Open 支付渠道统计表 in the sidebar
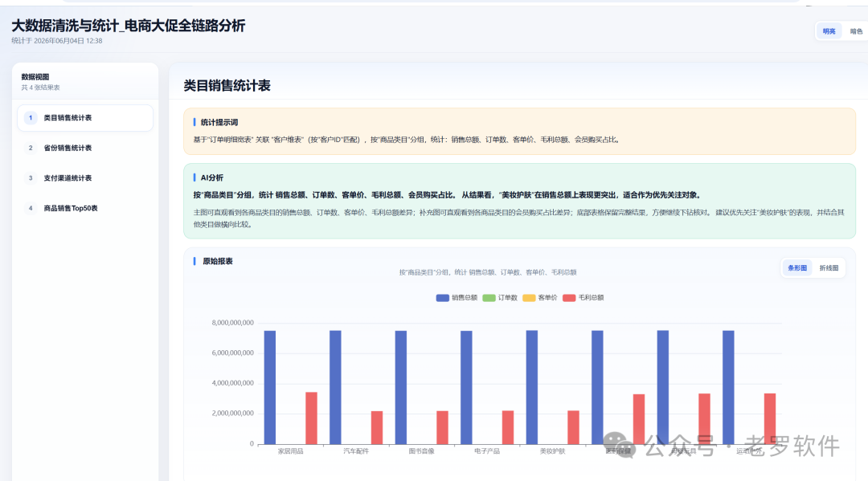 point(85,178)
